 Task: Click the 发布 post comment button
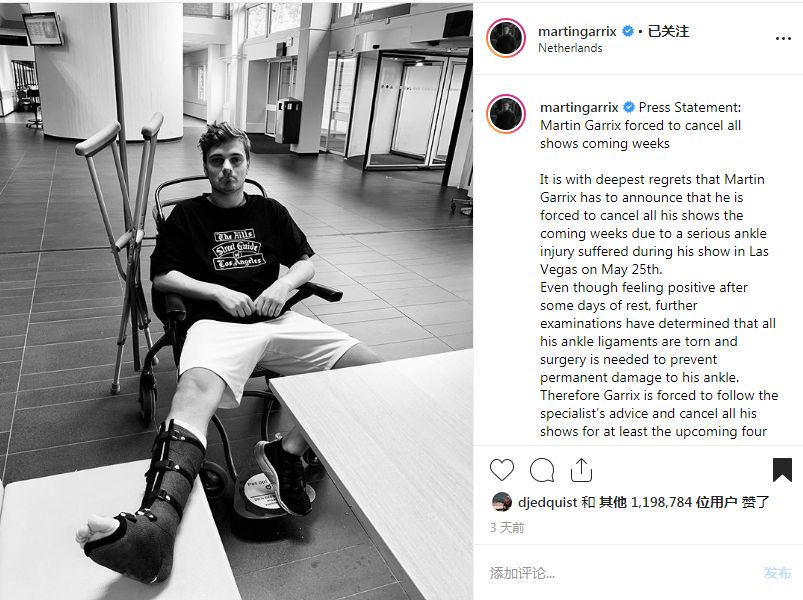[777, 573]
